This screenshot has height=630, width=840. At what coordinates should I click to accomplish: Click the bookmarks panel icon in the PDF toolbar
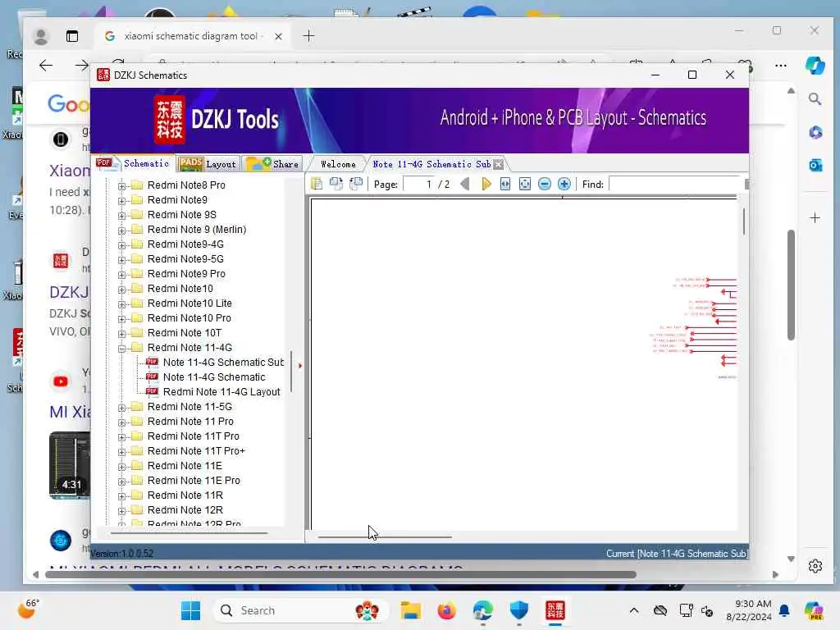(317, 185)
